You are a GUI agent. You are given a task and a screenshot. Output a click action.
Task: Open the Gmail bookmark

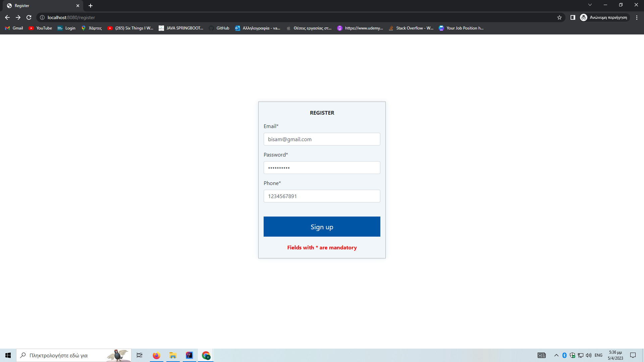14,28
